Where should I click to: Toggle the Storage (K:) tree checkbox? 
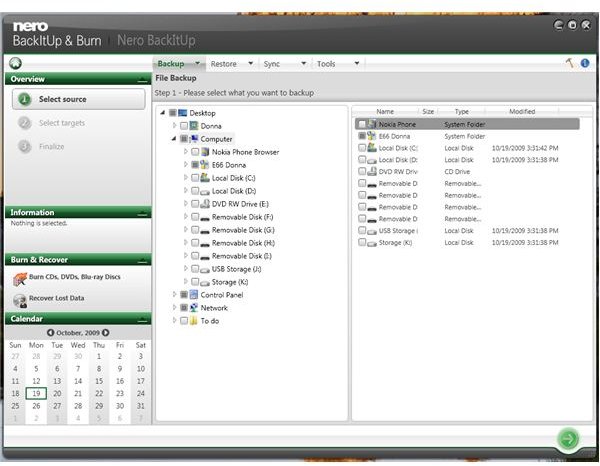point(195,282)
